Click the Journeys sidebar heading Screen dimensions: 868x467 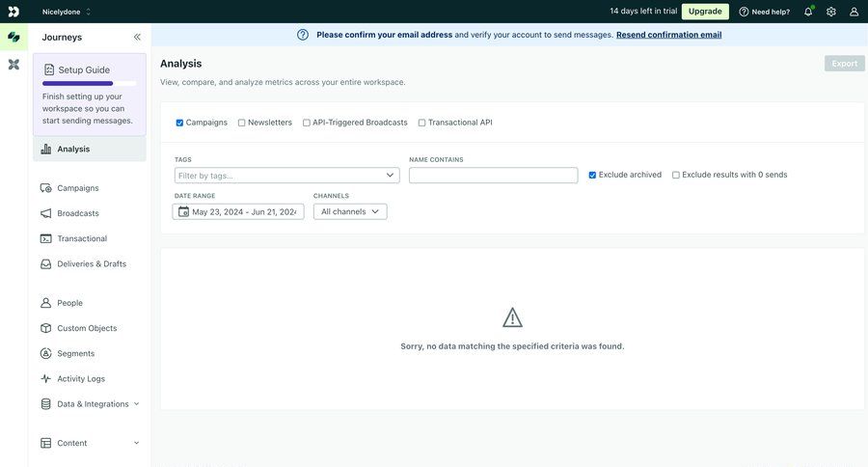pos(62,37)
